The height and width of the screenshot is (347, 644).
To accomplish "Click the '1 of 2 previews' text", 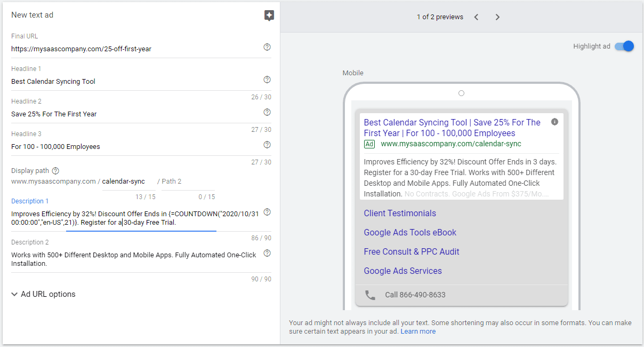I will 440,17.
